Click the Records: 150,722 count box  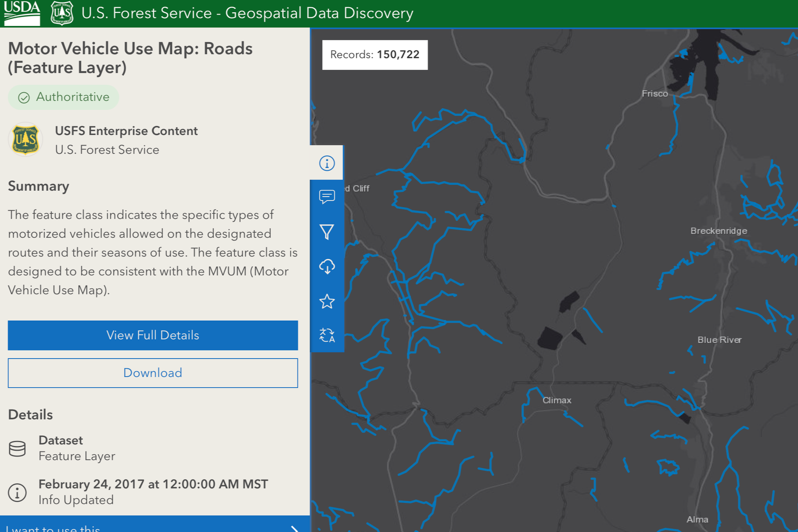(x=375, y=55)
